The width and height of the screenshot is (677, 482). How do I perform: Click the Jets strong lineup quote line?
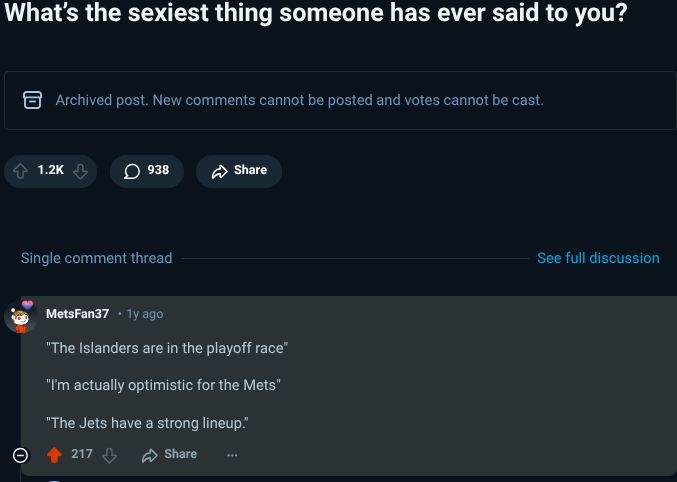147,423
